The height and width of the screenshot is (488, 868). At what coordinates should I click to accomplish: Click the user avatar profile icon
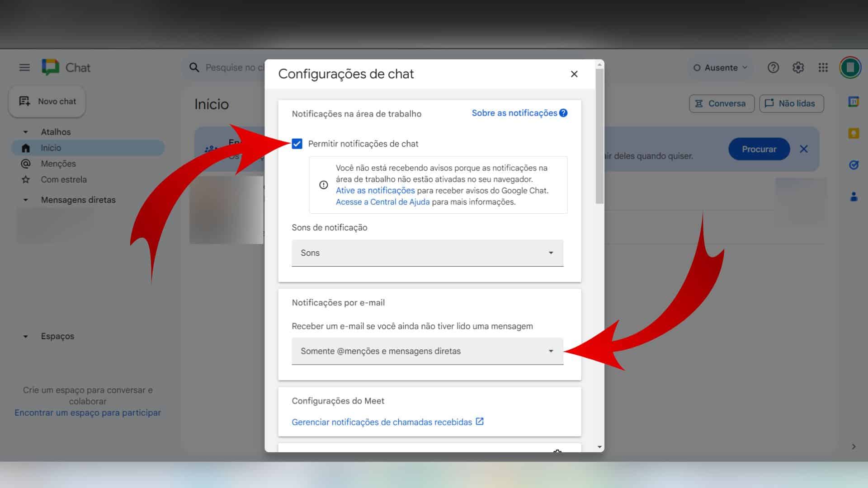tap(849, 67)
